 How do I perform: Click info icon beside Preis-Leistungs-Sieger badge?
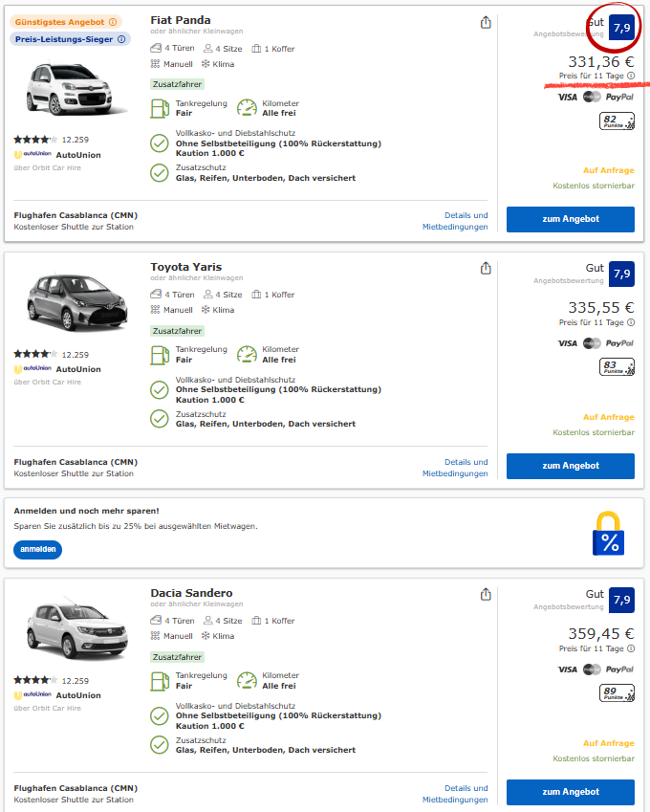(x=121, y=39)
